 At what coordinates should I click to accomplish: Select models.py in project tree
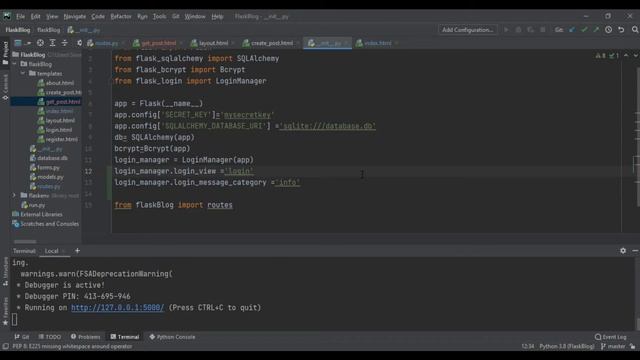click(47, 177)
